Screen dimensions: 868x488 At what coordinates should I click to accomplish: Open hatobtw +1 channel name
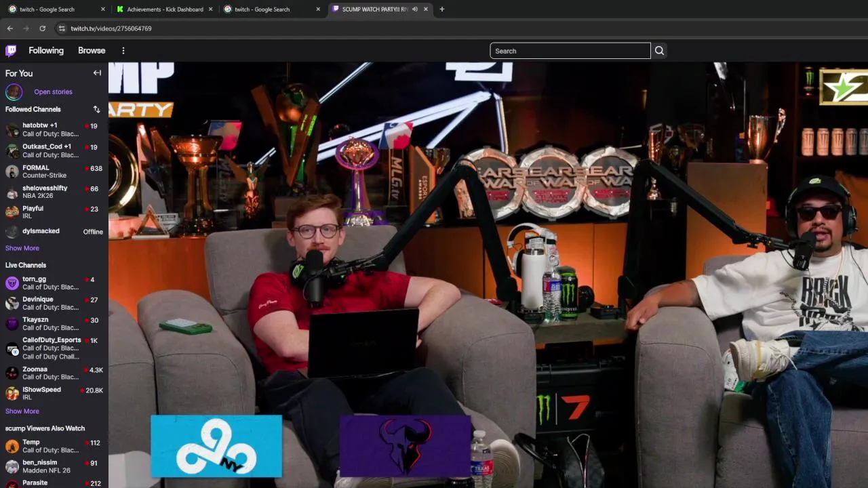click(40, 125)
